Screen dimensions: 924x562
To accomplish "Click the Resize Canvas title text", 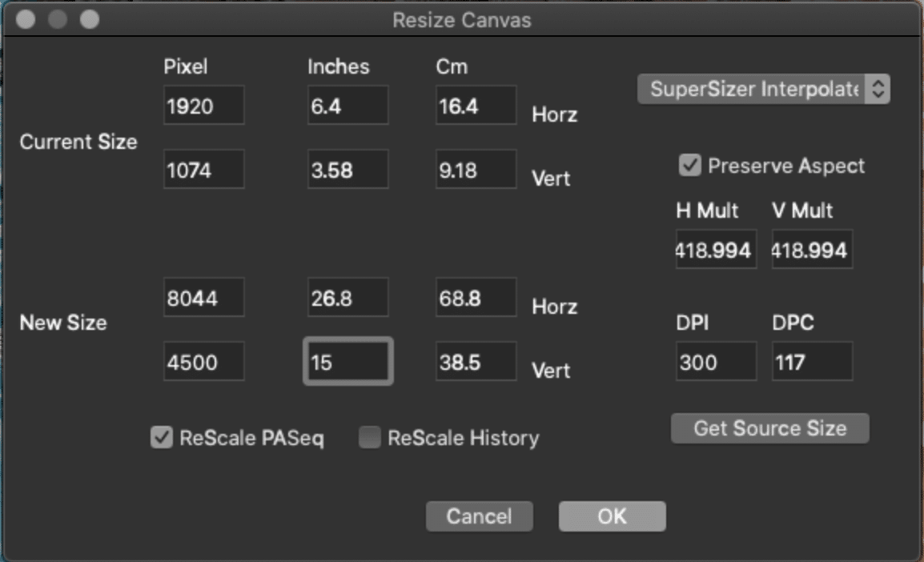I will pos(462,21).
